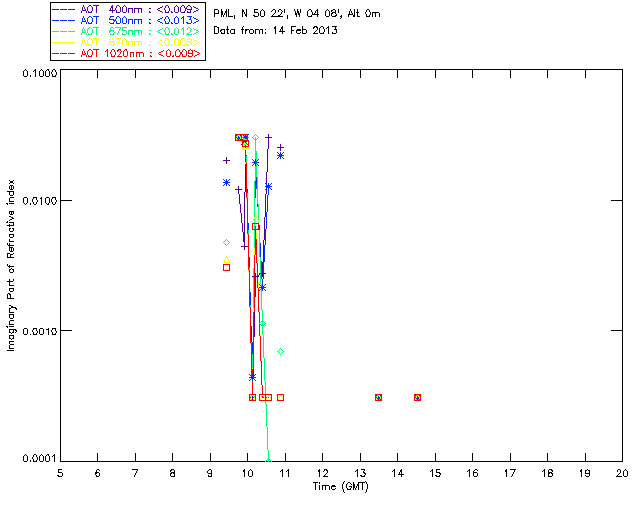Click the 'Time (GMT)' axis label
The image size is (640, 512).
[340, 486]
